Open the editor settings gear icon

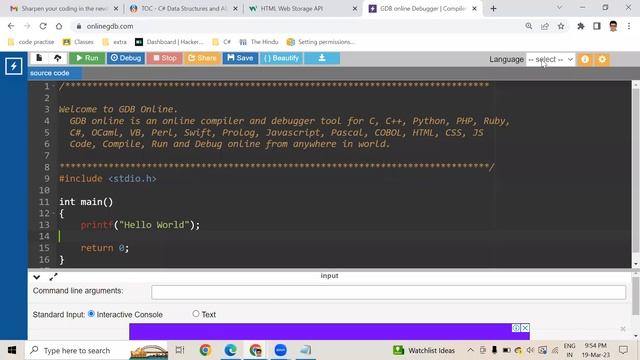click(602, 60)
